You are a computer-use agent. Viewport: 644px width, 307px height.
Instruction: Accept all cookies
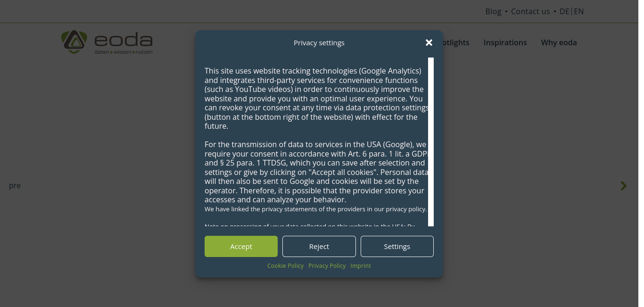pos(241,247)
